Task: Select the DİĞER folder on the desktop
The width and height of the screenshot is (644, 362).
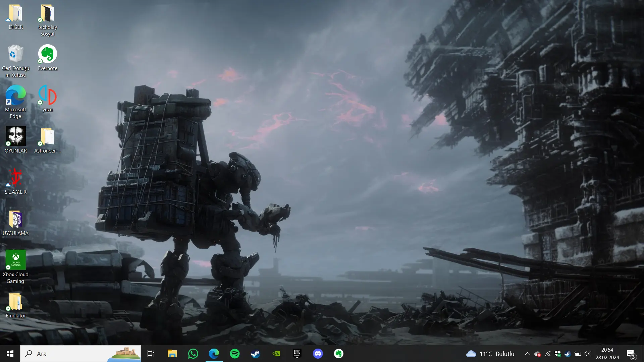Action: coord(15,17)
